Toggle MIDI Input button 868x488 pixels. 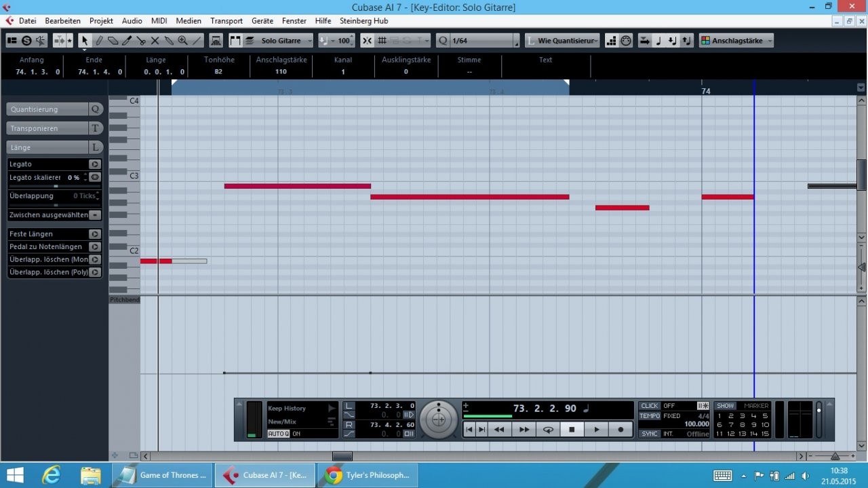click(x=626, y=41)
